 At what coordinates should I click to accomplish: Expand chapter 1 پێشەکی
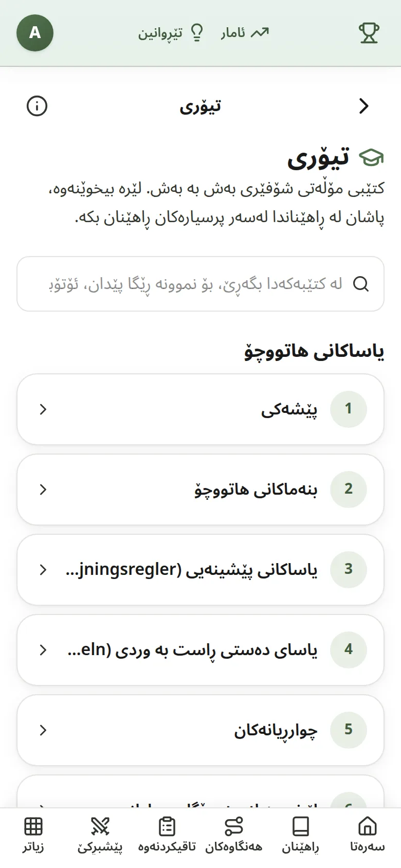(200, 409)
